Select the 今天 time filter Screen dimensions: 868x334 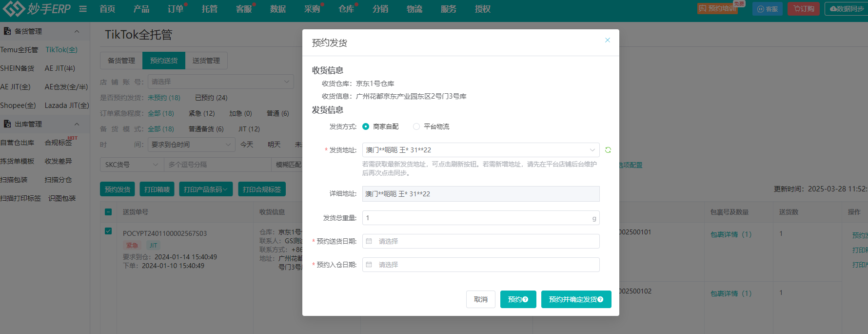[x=247, y=145]
